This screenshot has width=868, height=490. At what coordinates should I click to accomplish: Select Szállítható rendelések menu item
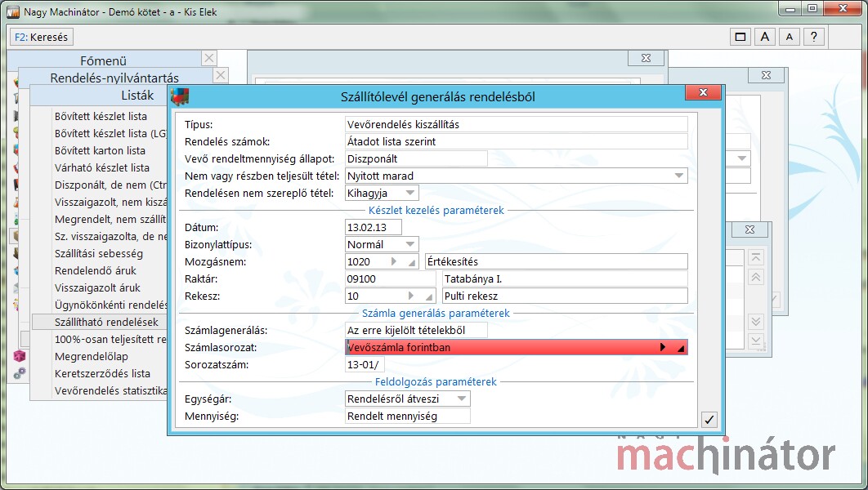click(x=100, y=322)
